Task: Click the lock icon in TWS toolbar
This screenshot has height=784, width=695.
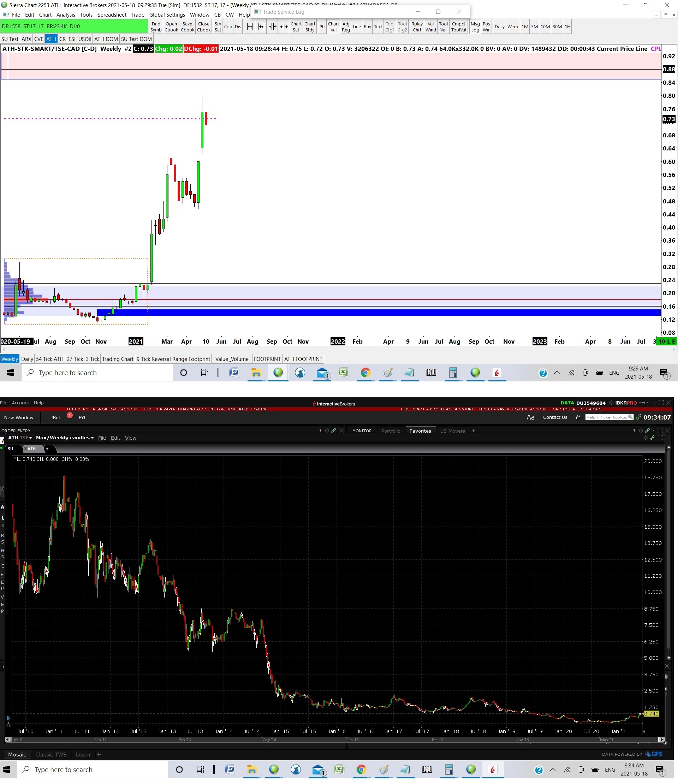Action: tap(578, 417)
